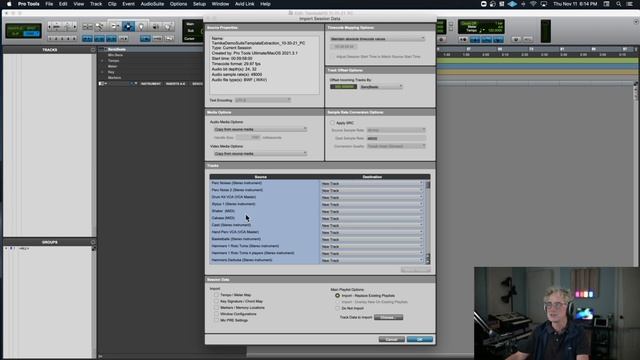Open the Window menu
The height and width of the screenshot is (360, 640).
[x=220, y=4]
